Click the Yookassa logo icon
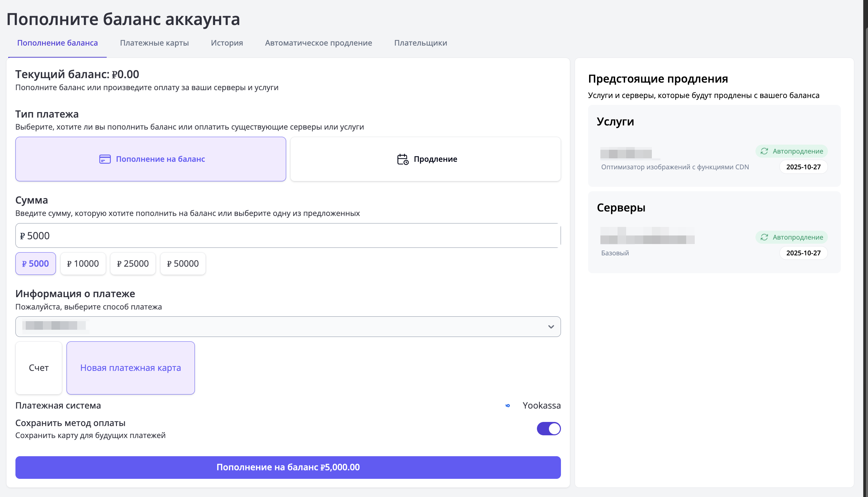Viewport: 868px width, 497px height. pyautogui.click(x=508, y=405)
